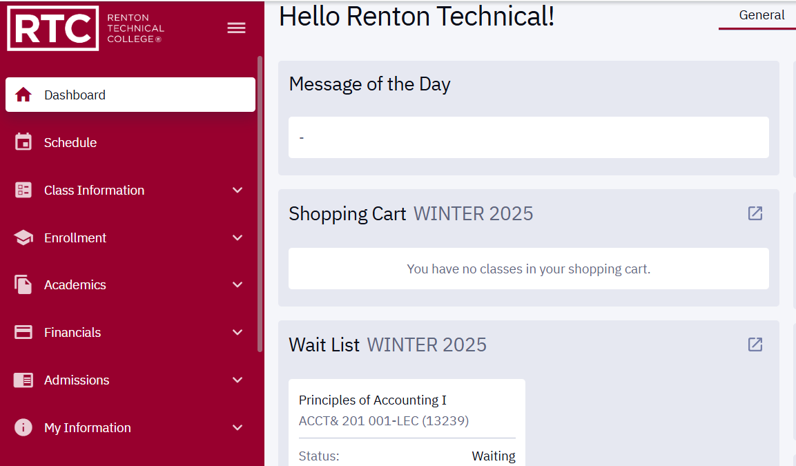
Task: Open the Principles of Accounting I card title
Action: [373, 400]
